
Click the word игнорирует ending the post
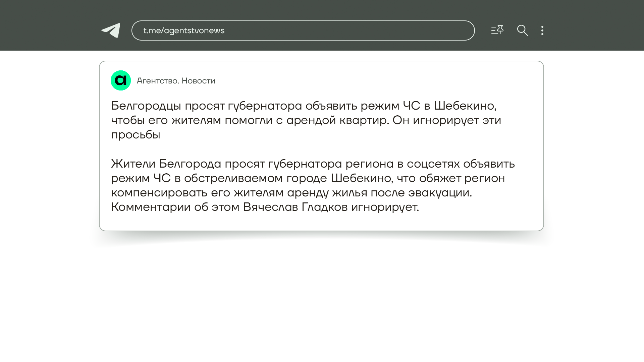click(x=384, y=207)
